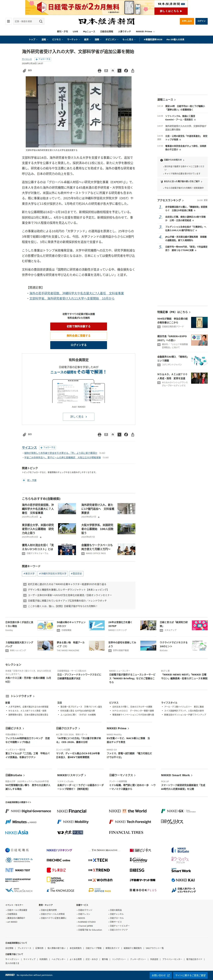Screen dimensions: 213x980
Task: Click the upload share icon above the photo
Action: (133, 71)
